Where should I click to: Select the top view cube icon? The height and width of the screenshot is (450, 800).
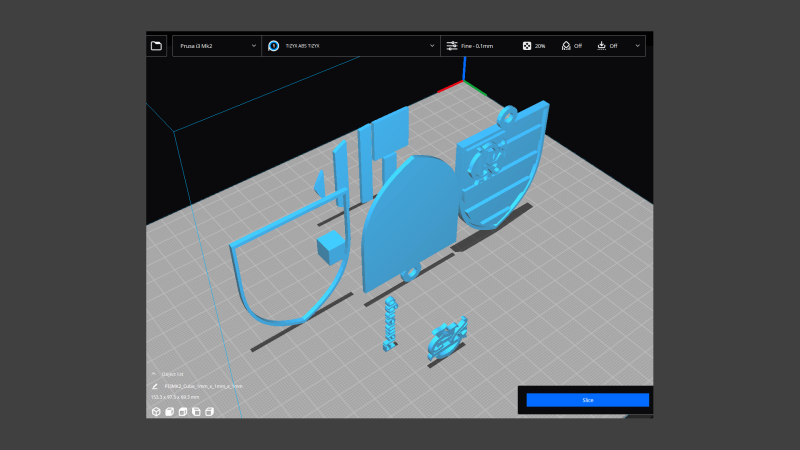(x=183, y=411)
